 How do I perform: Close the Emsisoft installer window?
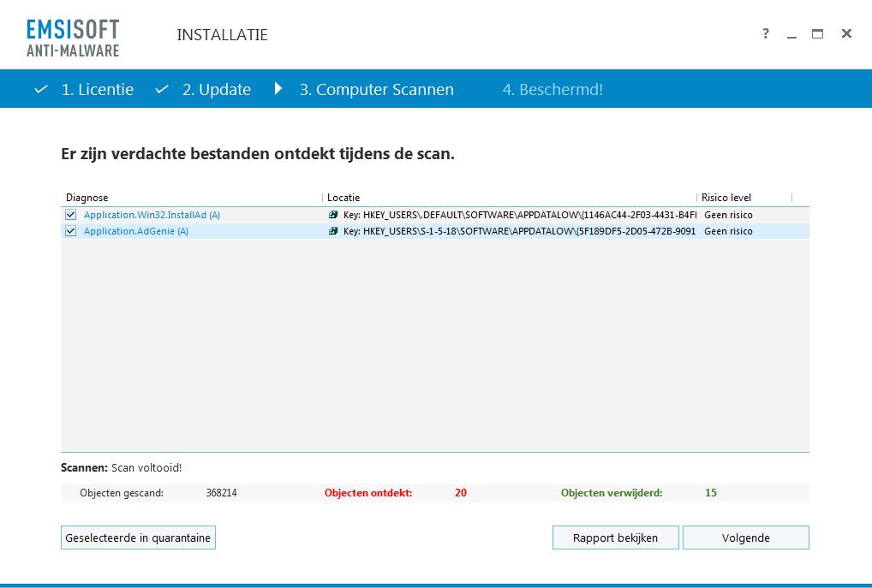(846, 34)
